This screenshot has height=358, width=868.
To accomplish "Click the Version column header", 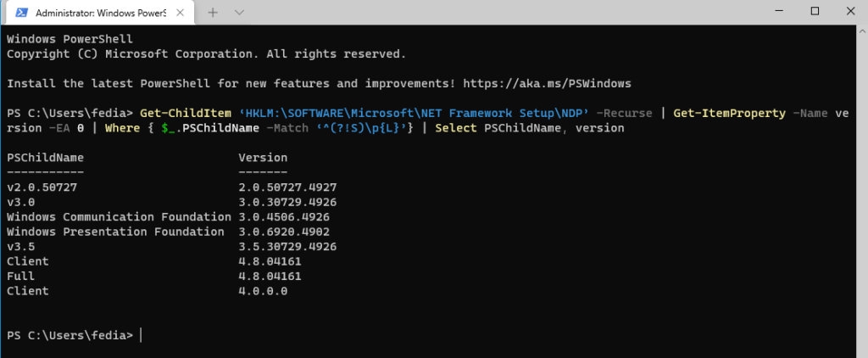I will [x=263, y=158].
